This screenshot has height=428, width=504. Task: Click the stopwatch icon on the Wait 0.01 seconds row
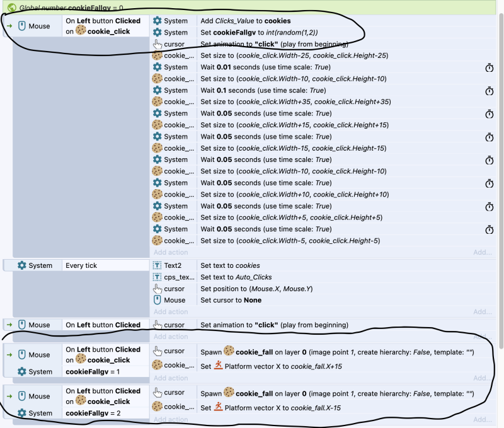pos(490,67)
